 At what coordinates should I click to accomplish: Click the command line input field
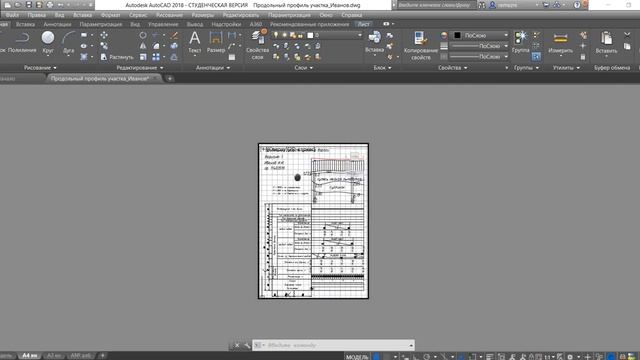pyautogui.click(x=333, y=345)
